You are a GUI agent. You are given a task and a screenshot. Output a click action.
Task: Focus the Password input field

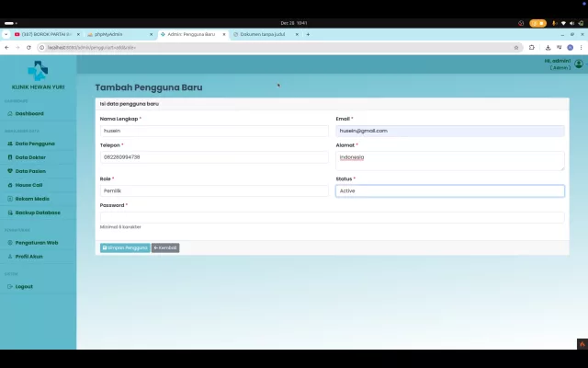pyautogui.click(x=332, y=217)
